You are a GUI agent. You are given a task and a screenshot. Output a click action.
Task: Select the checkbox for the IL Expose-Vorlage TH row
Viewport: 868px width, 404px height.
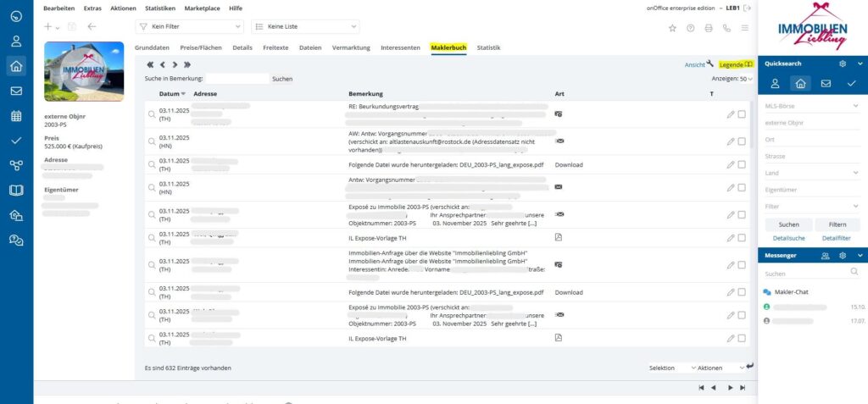point(742,238)
